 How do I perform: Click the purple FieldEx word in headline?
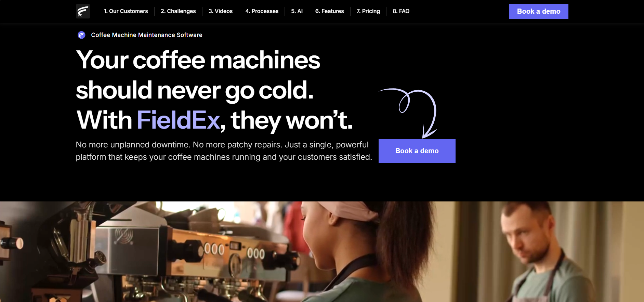pos(178,120)
